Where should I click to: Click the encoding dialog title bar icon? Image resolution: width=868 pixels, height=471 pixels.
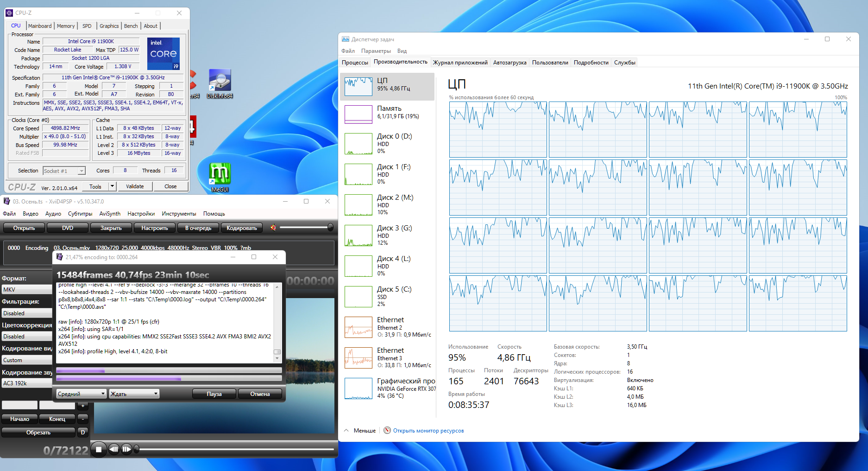[x=60, y=257]
